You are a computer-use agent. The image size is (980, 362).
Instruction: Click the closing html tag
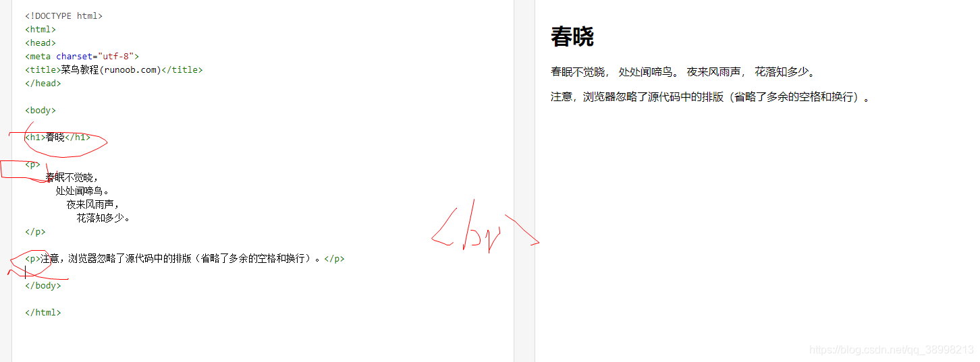click(43, 312)
